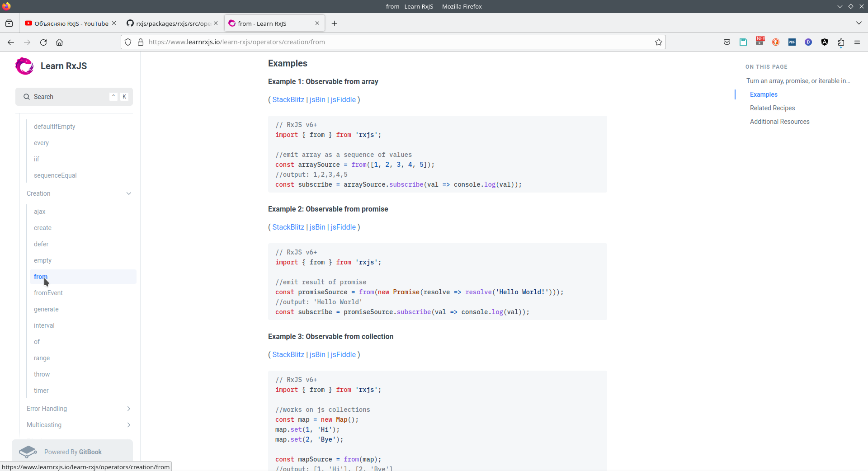This screenshot has width=868, height=471.
Task: Click the Angular DevTools extension icon
Action: [825, 42]
